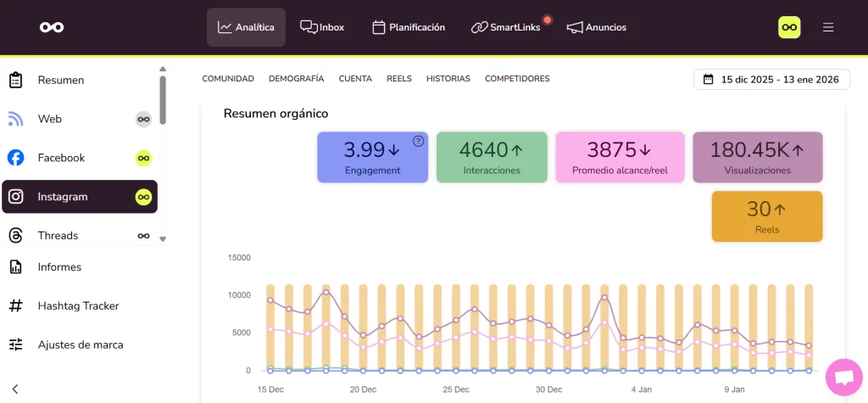868x403 pixels.
Task: Open Hashtag Tracker from sidebar
Action: tap(78, 305)
